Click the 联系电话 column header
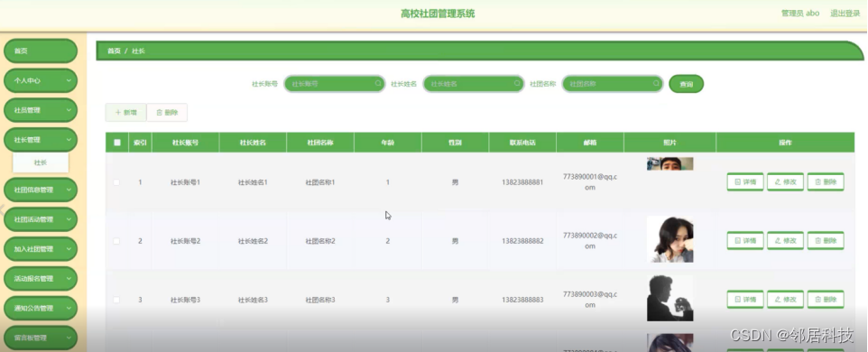868x352 pixels. point(522,143)
